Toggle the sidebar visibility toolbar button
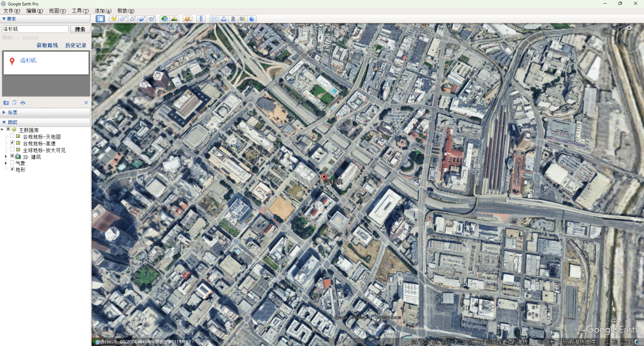 click(x=100, y=19)
